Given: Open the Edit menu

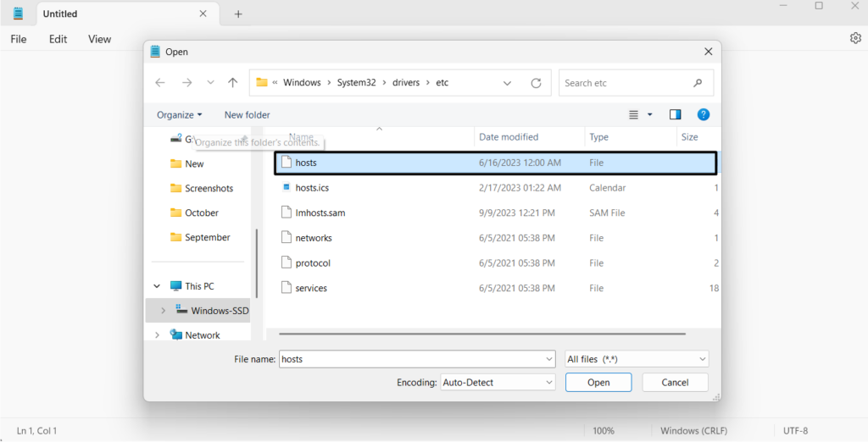Looking at the screenshot, I should coord(58,39).
